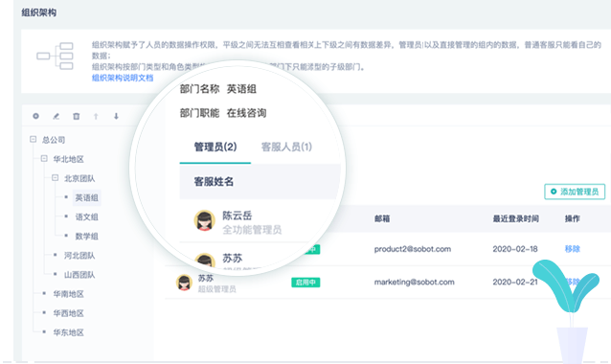Click the 全功能管理员 role label
Image resolution: width=611 pixels, height=364 pixels.
(x=252, y=230)
